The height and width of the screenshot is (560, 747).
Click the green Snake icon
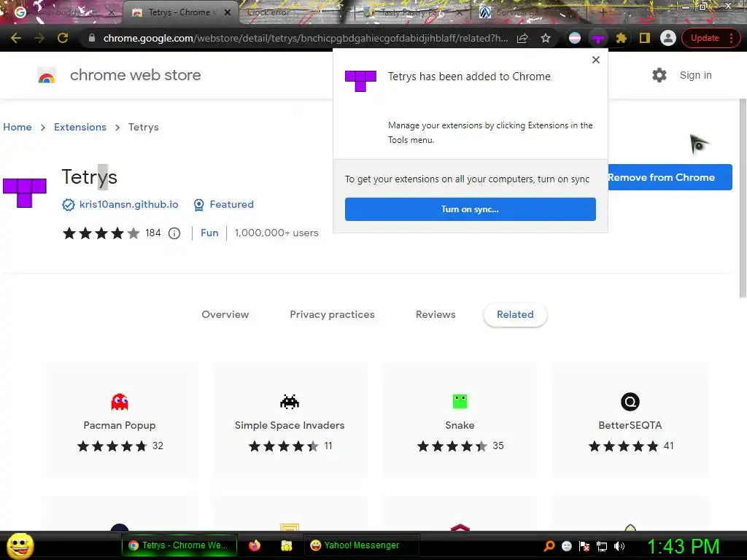click(460, 402)
